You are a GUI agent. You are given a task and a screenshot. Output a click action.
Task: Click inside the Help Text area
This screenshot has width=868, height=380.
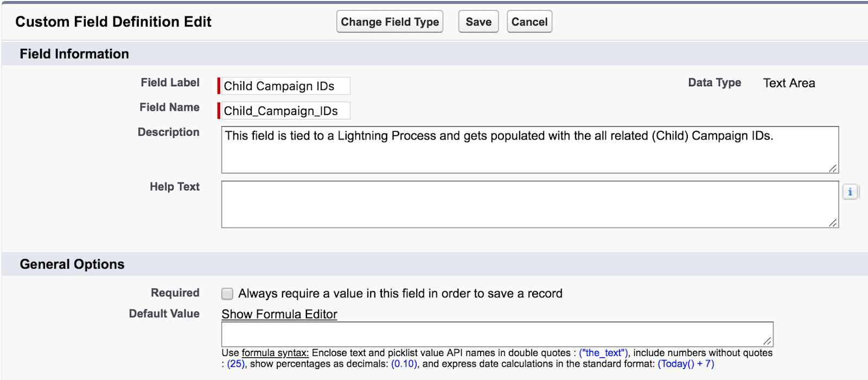point(530,204)
